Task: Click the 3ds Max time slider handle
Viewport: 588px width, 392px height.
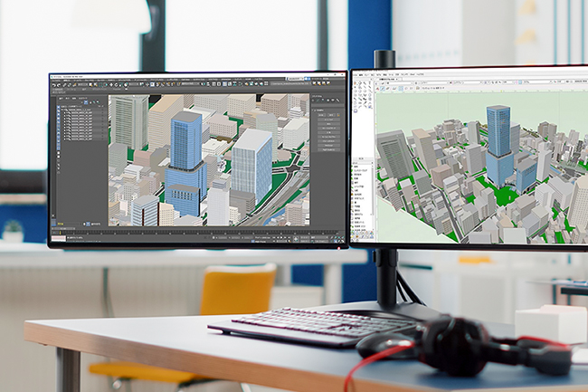Action: [63, 228]
